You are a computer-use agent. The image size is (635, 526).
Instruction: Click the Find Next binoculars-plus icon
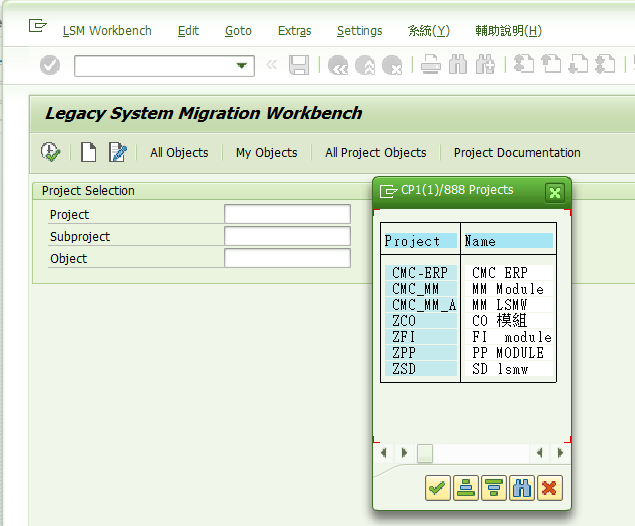(485, 65)
